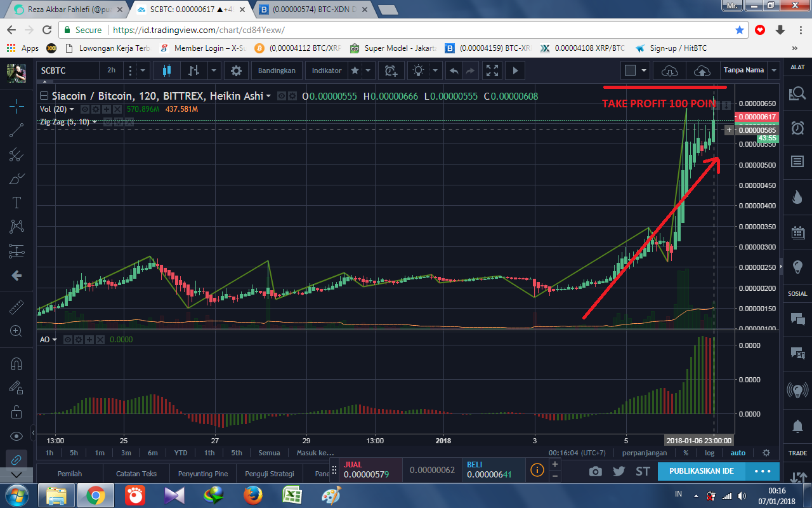Open Catatan Teks bottom tab
The image size is (812, 508).
tap(136, 473)
